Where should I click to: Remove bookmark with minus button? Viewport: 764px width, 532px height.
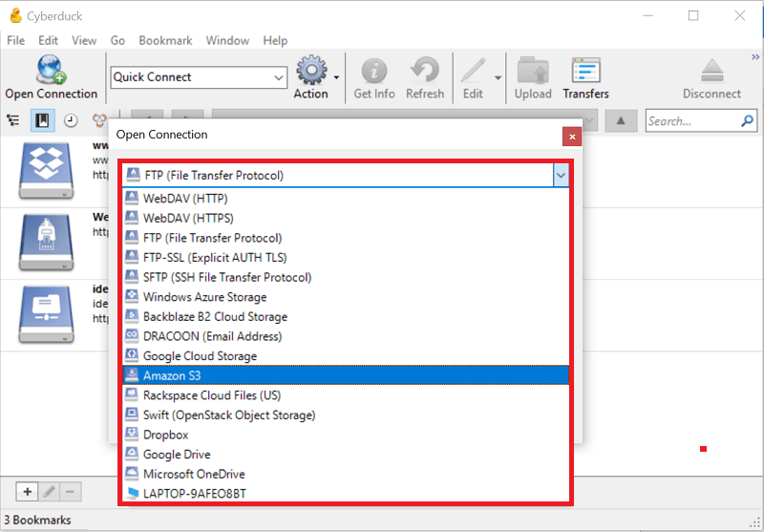(70, 492)
